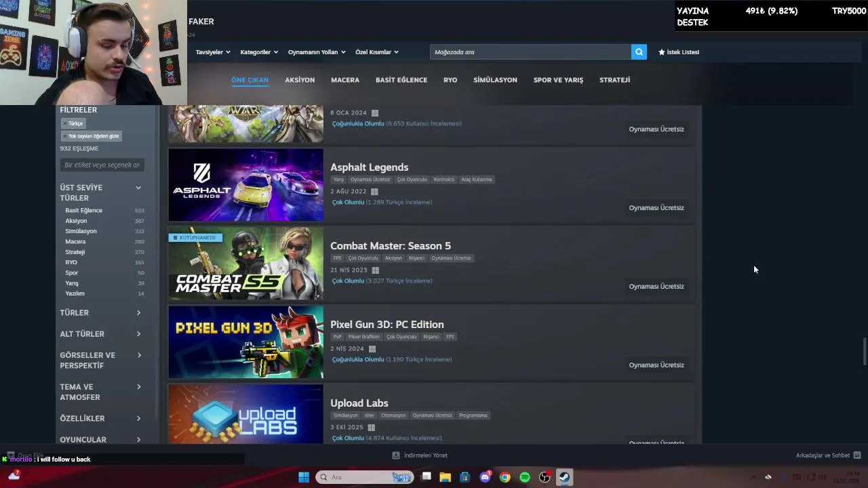Filter by Spor genre in sidebar
The height and width of the screenshot is (488, 868).
[72, 273]
